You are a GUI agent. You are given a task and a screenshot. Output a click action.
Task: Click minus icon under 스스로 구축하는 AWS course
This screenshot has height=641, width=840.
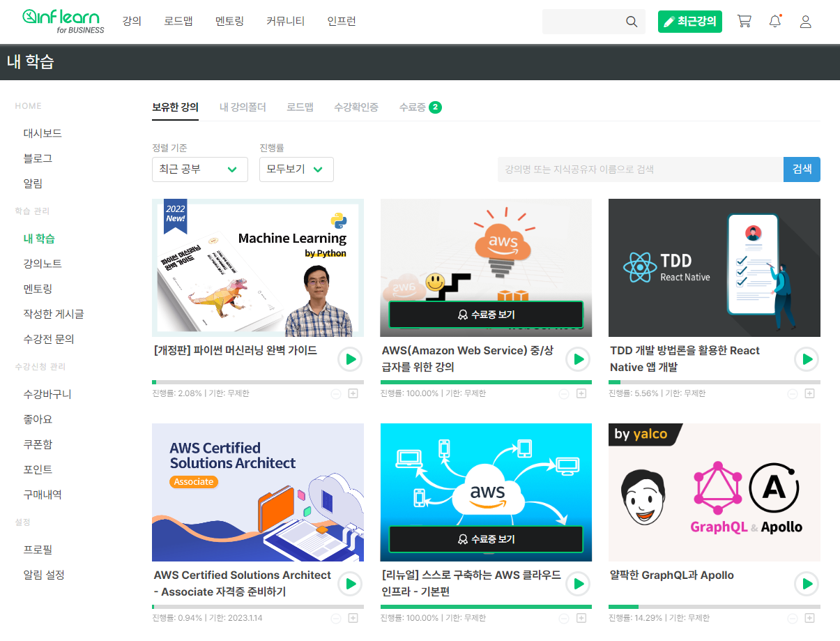[564, 618]
